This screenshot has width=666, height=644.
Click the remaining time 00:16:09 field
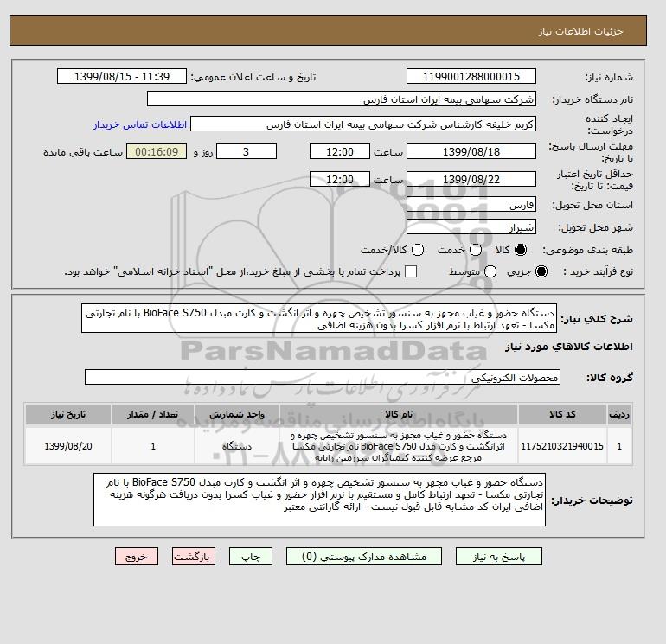(x=157, y=151)
